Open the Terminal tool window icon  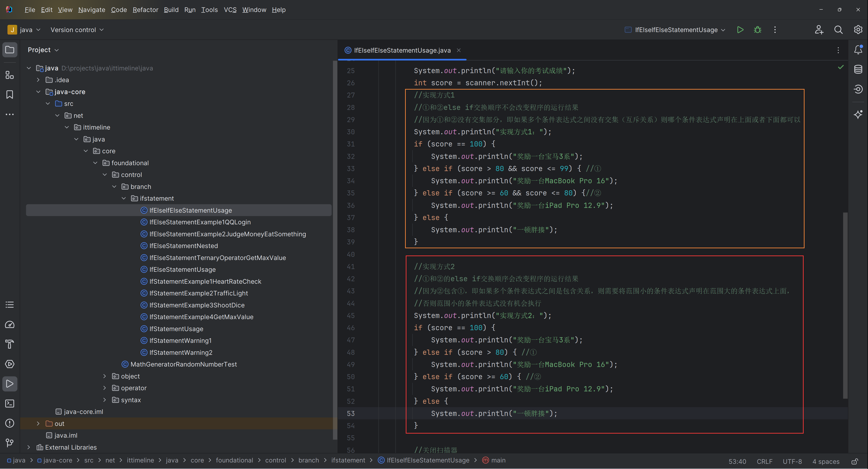10,403
